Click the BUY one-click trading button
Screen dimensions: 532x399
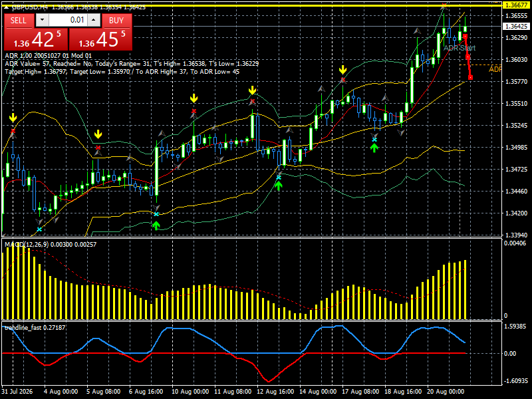pyautogui.click(x=117, y=21)
